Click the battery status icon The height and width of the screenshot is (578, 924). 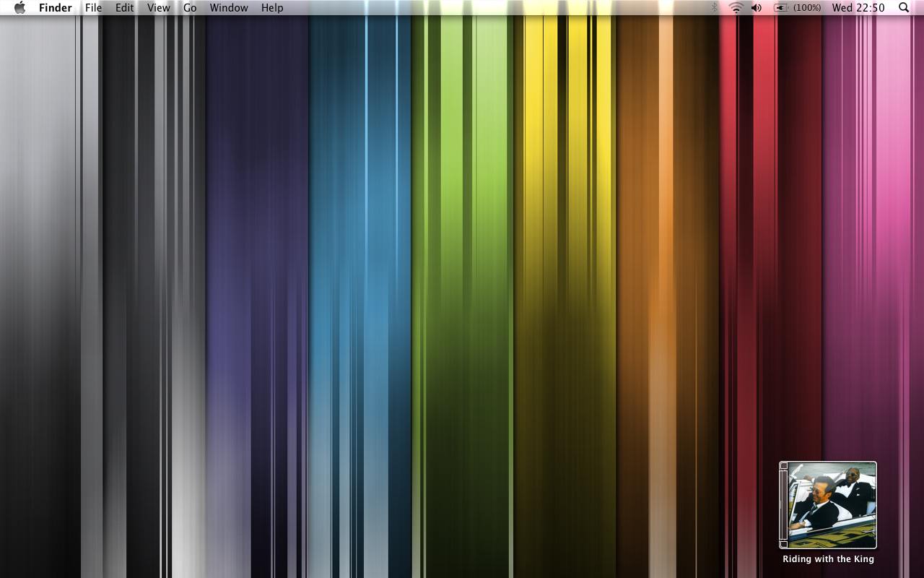781,8
